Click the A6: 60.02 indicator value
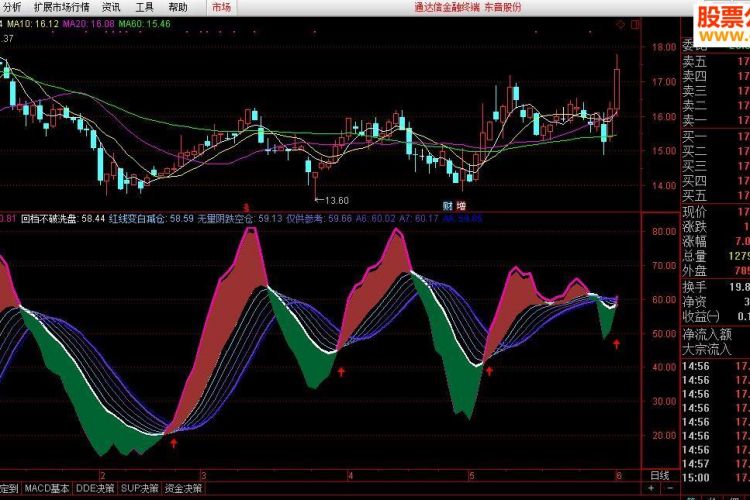Viewport: 750px width, 500px height. tap(375, 219)
